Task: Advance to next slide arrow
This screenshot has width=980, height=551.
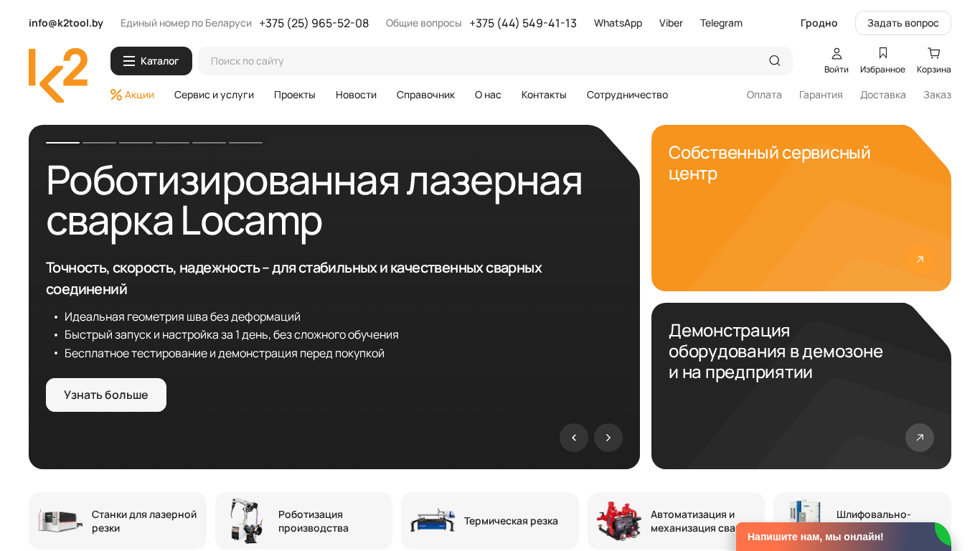Action: 608,438
